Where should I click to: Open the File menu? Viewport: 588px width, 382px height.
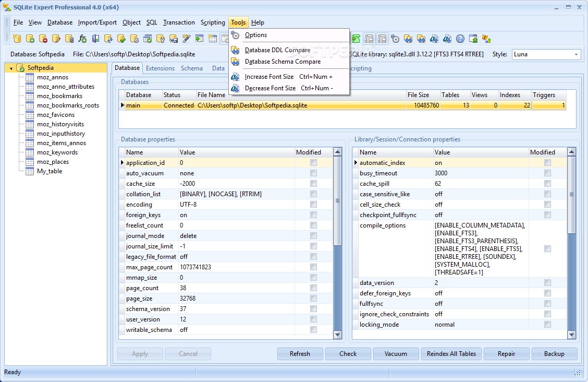point(18,22)
